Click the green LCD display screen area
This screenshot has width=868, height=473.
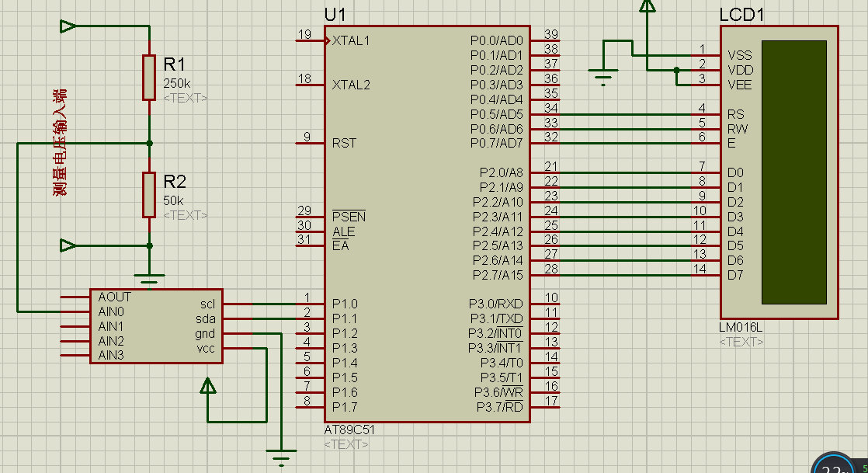[x=793, y=172]
